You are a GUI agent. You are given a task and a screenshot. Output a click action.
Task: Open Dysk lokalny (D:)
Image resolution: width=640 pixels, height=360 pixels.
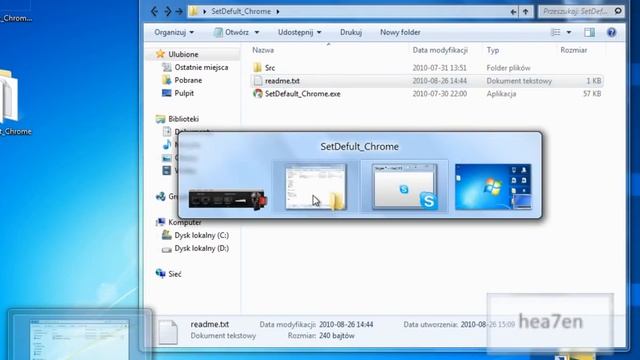point(202,248)
